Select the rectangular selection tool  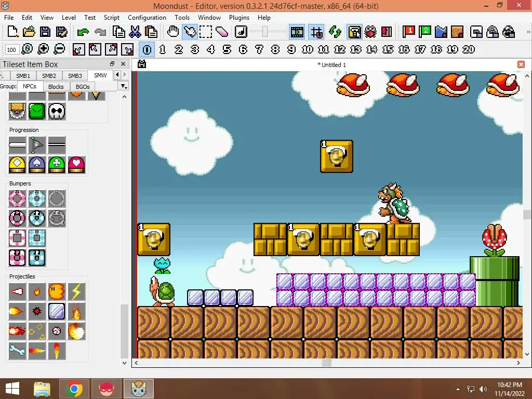pyautogui.click(x=206, y=32)
